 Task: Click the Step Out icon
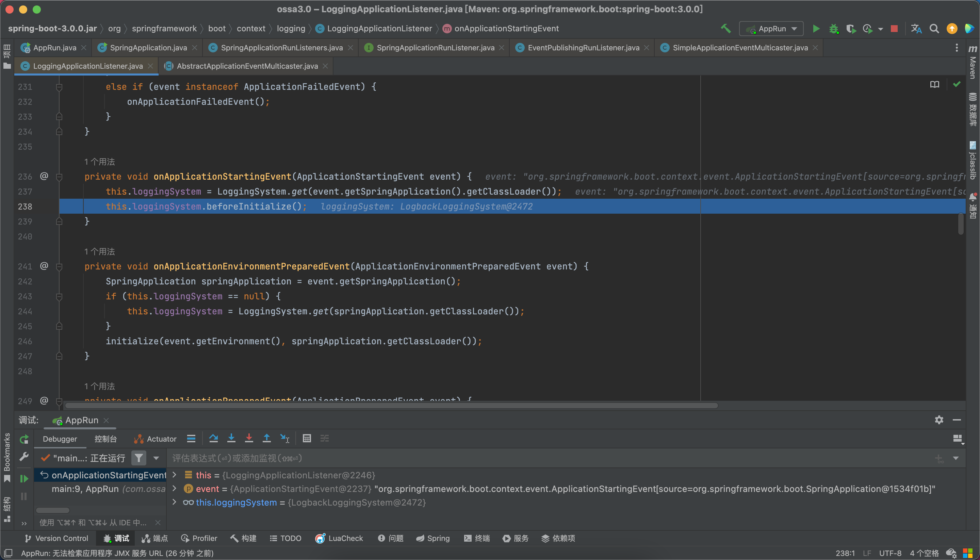(x=266, y=439)
